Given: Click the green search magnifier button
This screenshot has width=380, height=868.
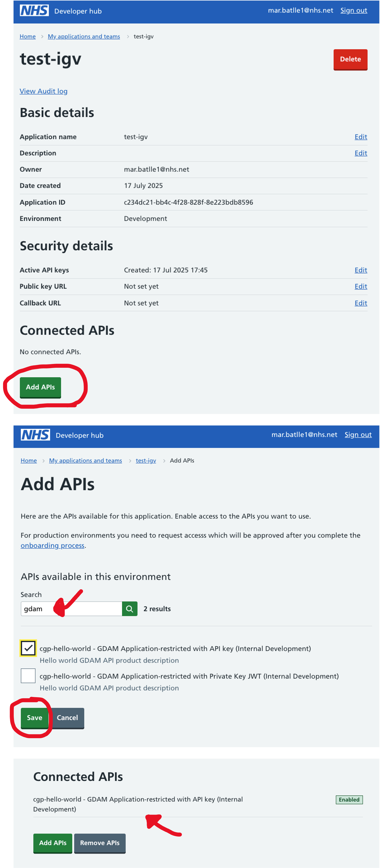Looking at the screenshot, I should 129,609.
